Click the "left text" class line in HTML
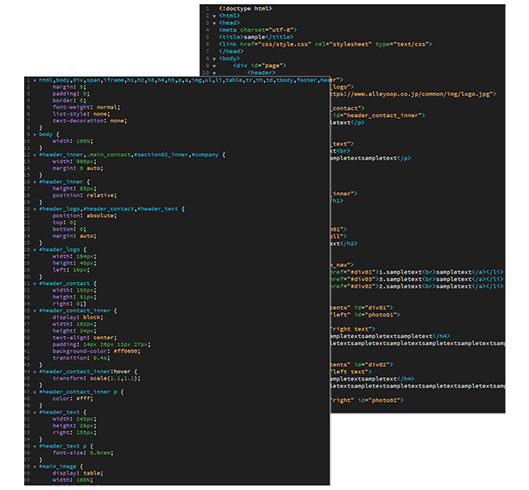 (x=351, y=372)
